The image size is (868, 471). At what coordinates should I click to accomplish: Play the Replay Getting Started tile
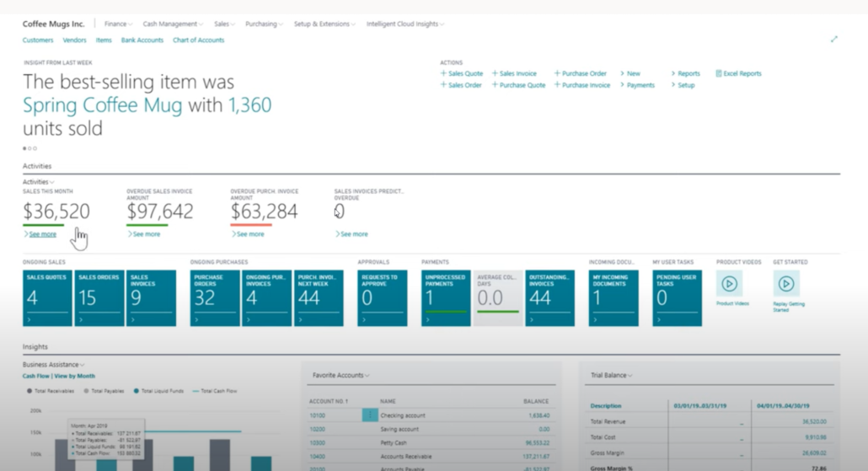coord(785,284)
